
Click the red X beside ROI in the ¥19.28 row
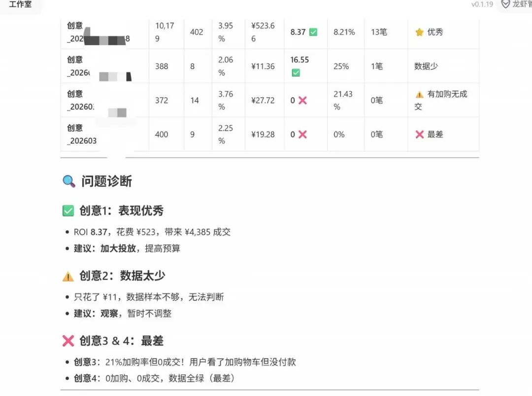tap(302, 135)
